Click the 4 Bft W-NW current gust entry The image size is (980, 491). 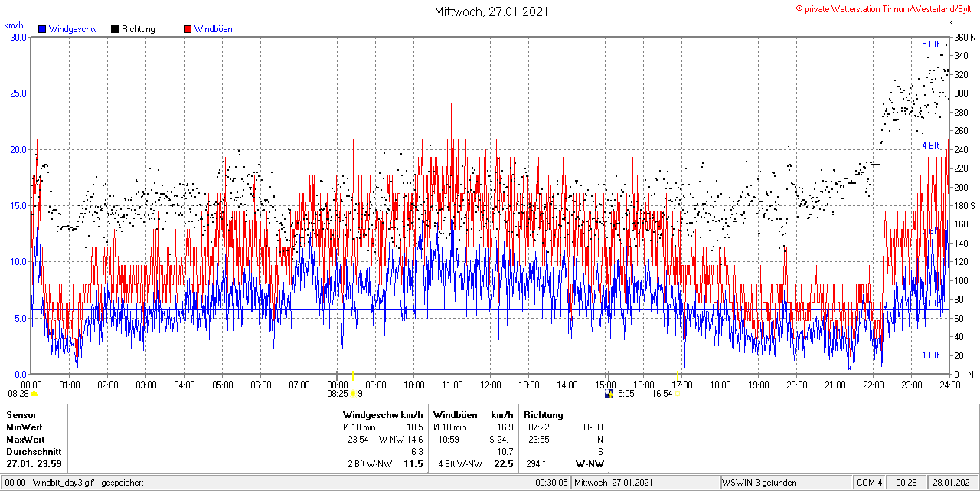coord(460,464)
